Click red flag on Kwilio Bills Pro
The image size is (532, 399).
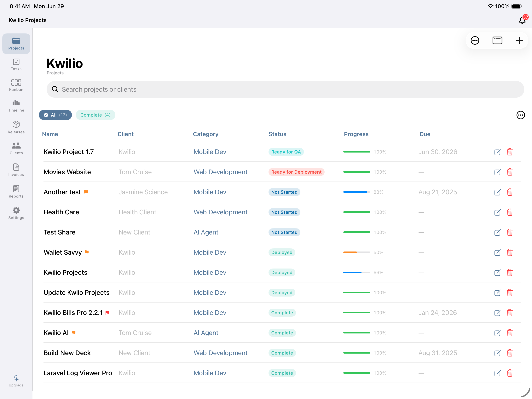(107, 312)
